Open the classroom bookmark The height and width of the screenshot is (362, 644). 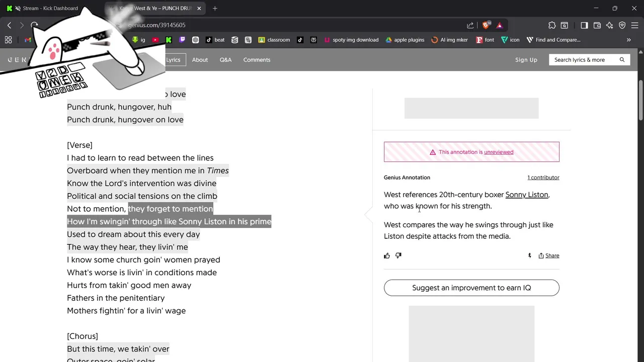274,40
